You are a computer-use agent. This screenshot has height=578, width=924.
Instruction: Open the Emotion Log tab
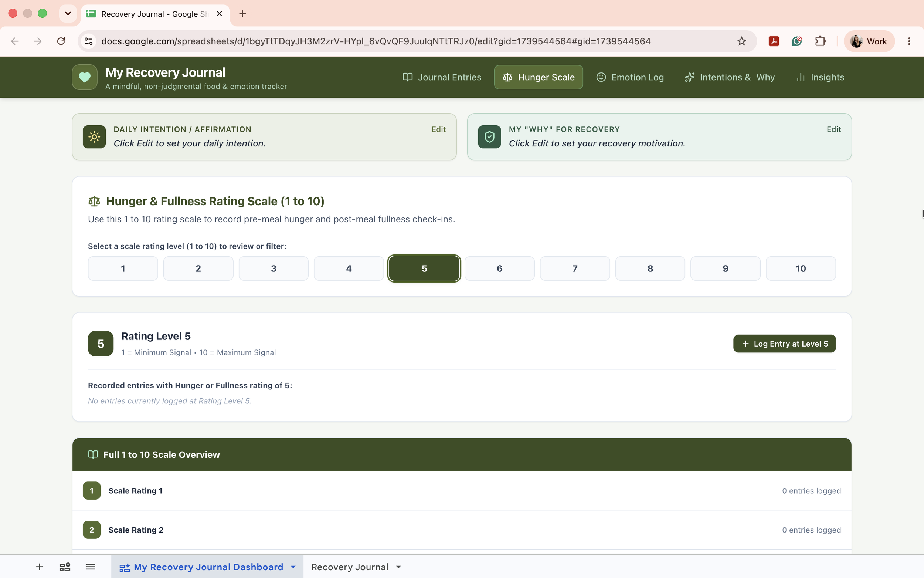tap(630, 77)
